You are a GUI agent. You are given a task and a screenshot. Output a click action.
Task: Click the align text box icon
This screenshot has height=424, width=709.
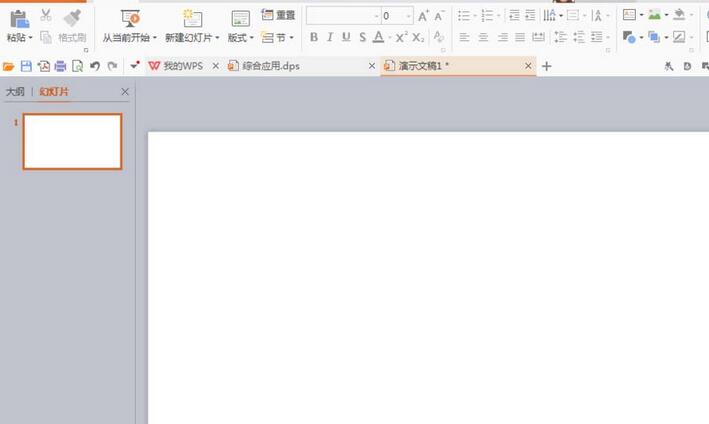[x=573, y=16]
